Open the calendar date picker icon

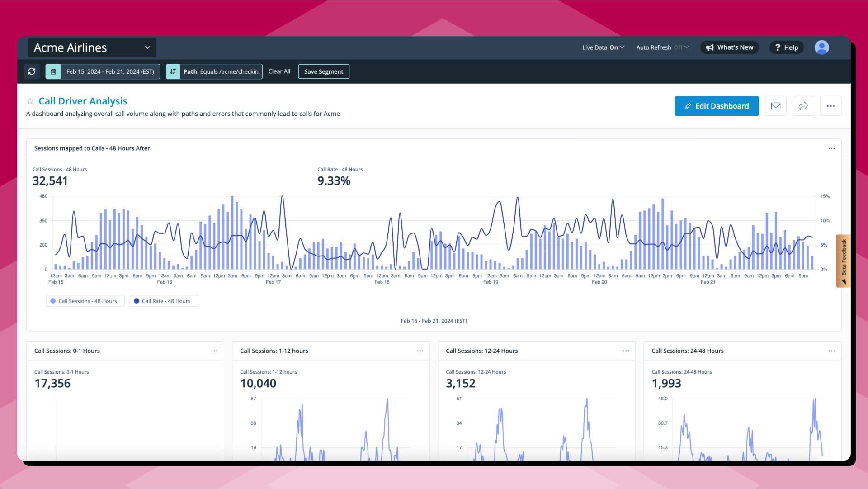(x=53, y=71)
